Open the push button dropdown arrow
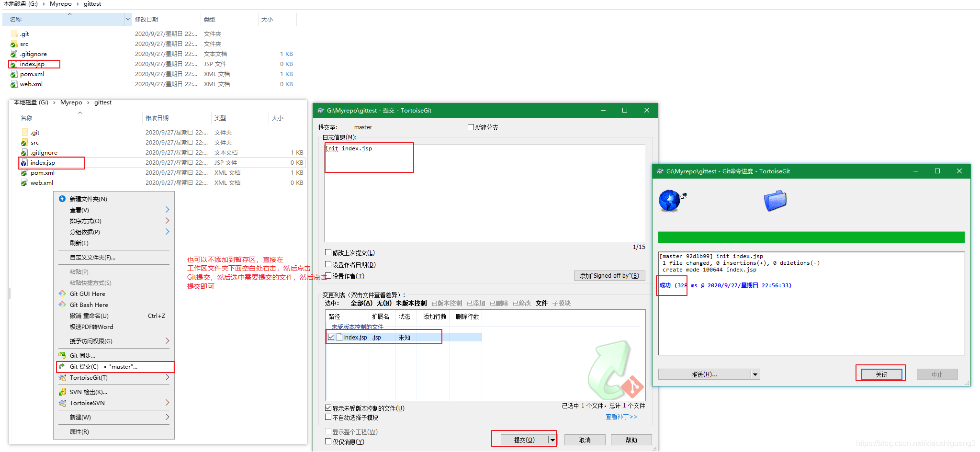 pyautogui.click(x=755, y=374)
